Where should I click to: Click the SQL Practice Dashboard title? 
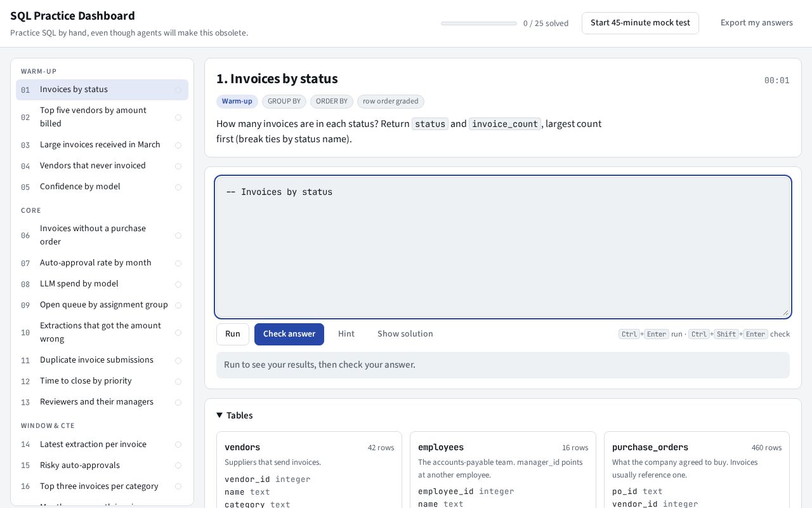pyautogui.click(x=72, y=16)
